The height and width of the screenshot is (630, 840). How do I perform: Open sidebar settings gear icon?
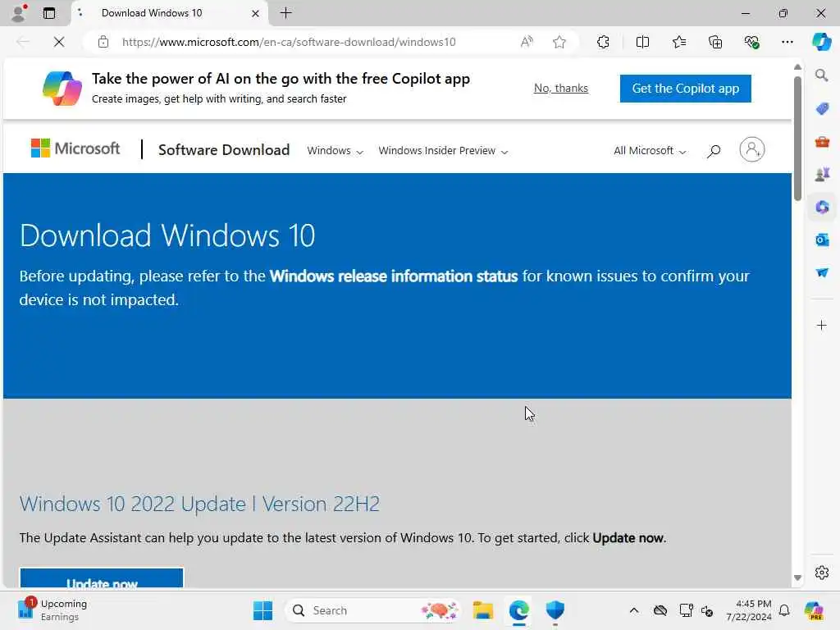click(822, 573)
